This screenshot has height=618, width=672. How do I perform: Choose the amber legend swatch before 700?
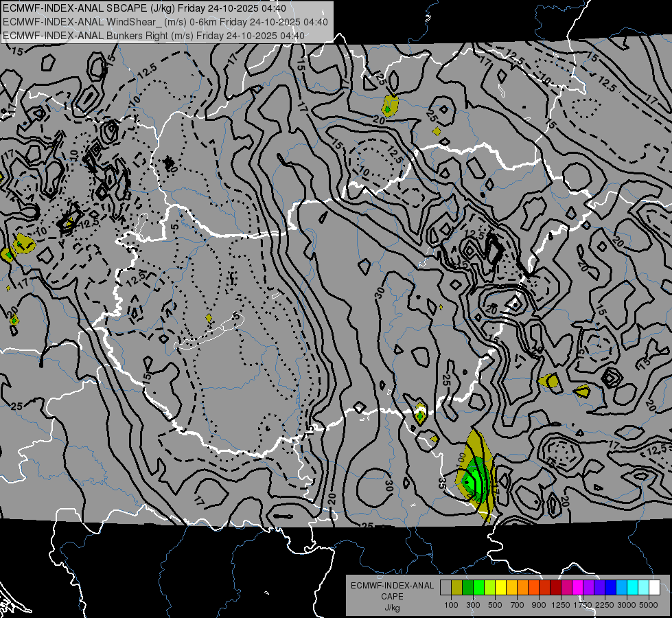[x=511, y=587]
